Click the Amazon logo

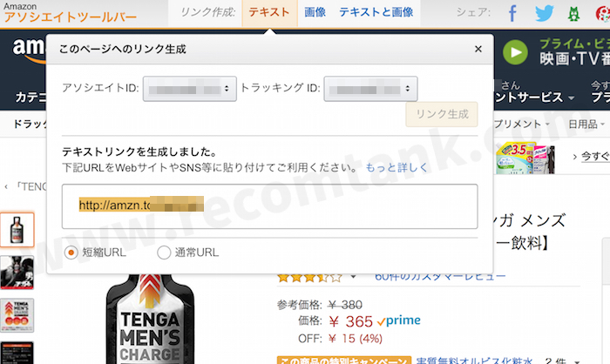tap(28, 50)
